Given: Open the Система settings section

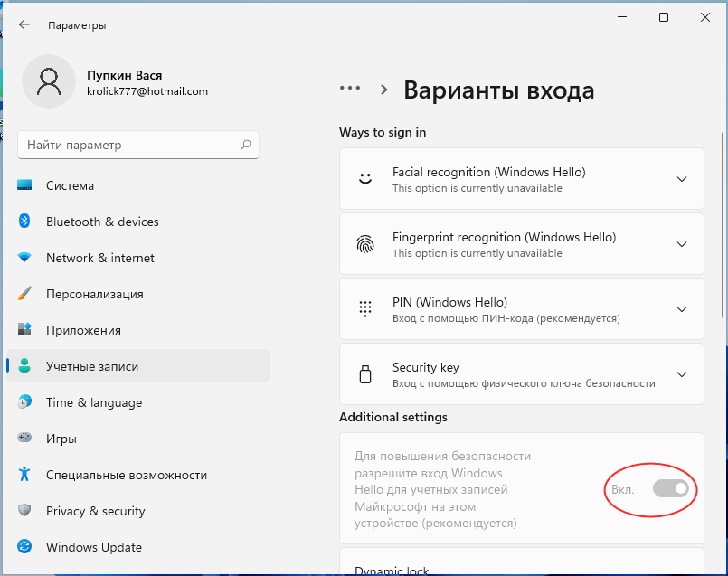Looking at the screenshot, I should coord(70,185).
